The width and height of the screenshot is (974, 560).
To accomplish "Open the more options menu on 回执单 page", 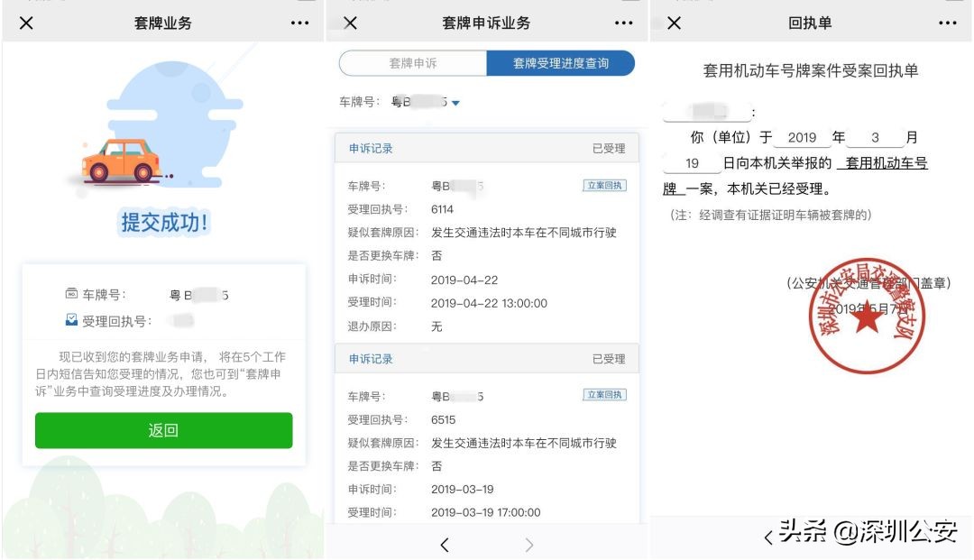I will pos(947,22).
